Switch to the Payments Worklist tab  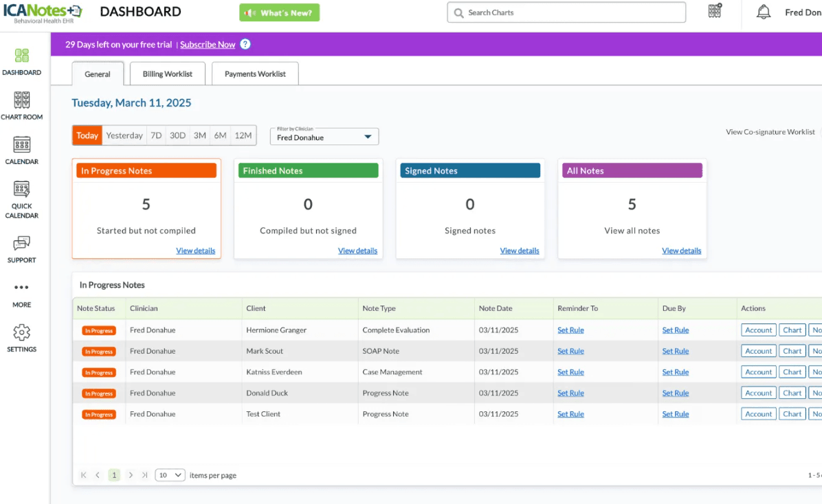click(x=255, y=74)
